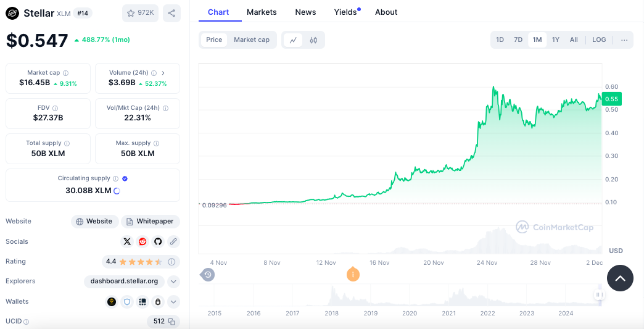Screen dimensions: 644x329
Task: Set chart range to 7D
Action: (x=518, y=40)
